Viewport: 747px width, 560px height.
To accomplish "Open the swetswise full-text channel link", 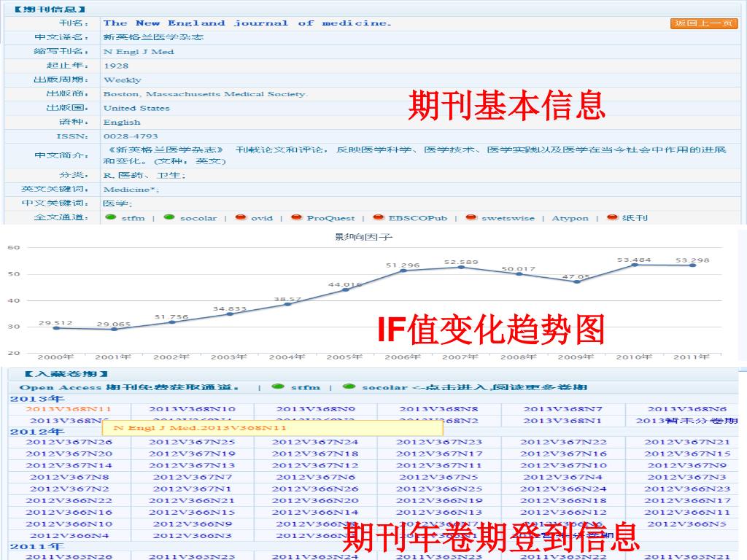I will 508,218.
